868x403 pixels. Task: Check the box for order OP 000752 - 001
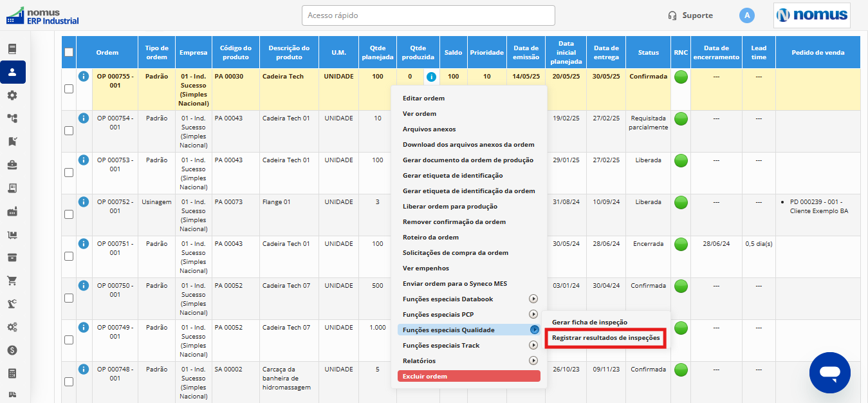(69, 214)
